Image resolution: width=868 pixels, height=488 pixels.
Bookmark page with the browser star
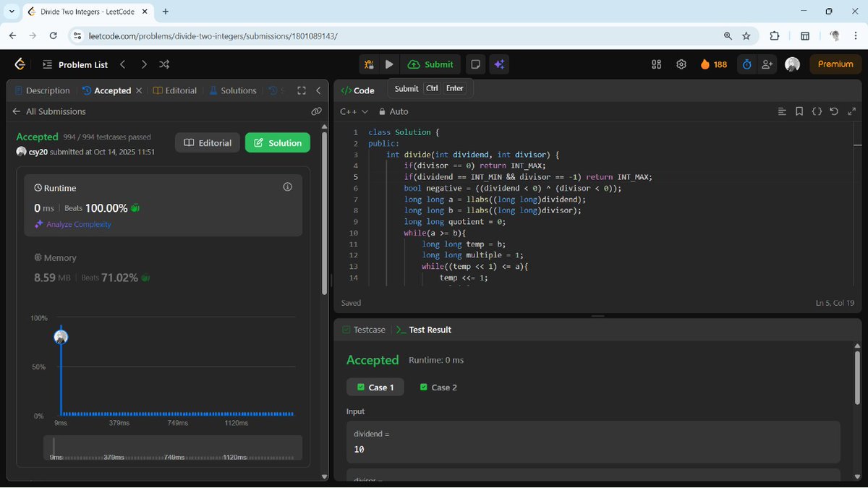(x=747, y=35)
